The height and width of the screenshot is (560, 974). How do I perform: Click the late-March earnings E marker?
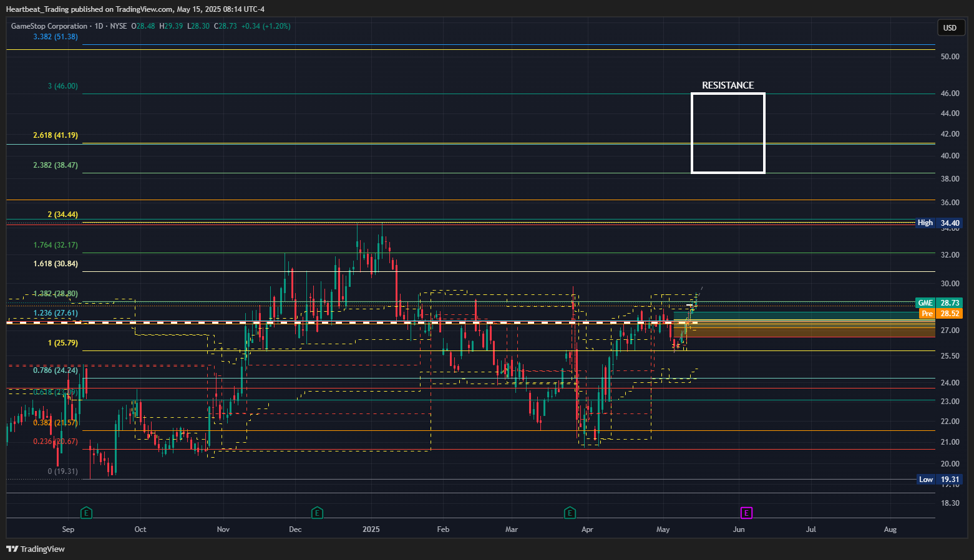tap(570, 513)
